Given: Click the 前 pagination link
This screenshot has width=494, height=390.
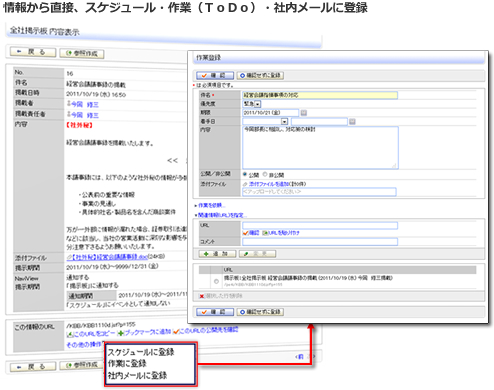Looking at the screenshot, I should (300, 357).
